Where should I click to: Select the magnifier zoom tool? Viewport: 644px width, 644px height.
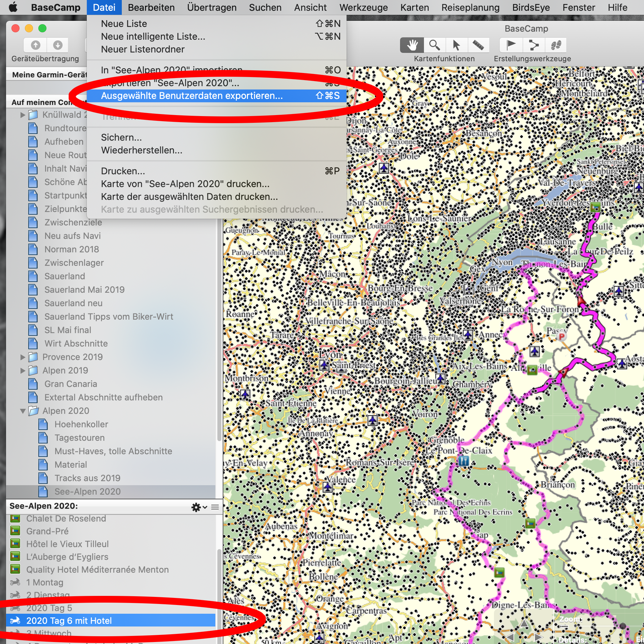pos(434,45)
